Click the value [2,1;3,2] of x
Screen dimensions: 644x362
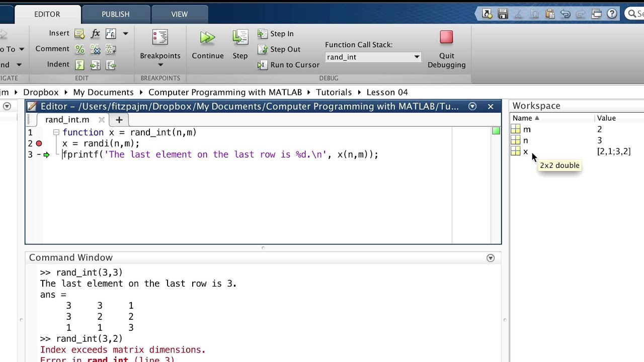(x=613, y=151)
